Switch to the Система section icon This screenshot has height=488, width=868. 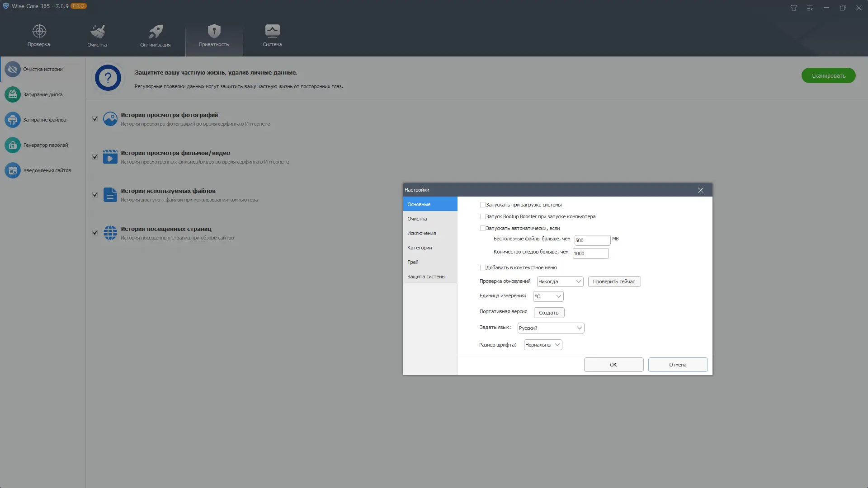272,35
